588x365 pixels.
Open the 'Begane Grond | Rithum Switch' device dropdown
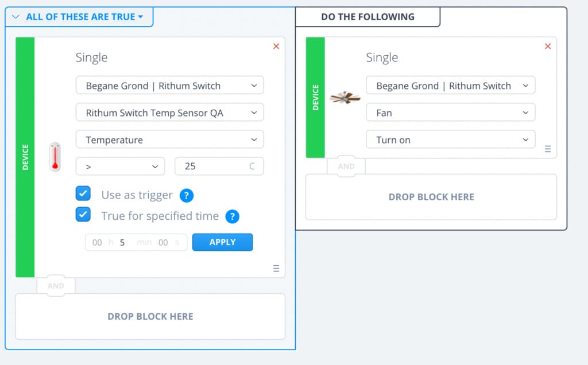click(169, 85)
